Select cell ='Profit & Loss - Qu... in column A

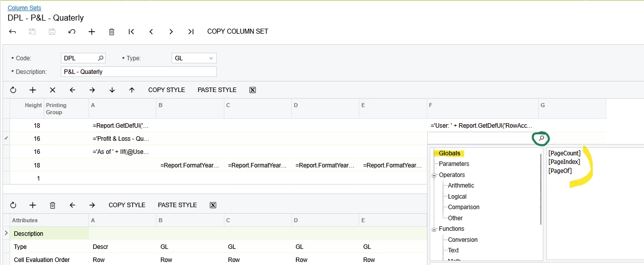123,139
